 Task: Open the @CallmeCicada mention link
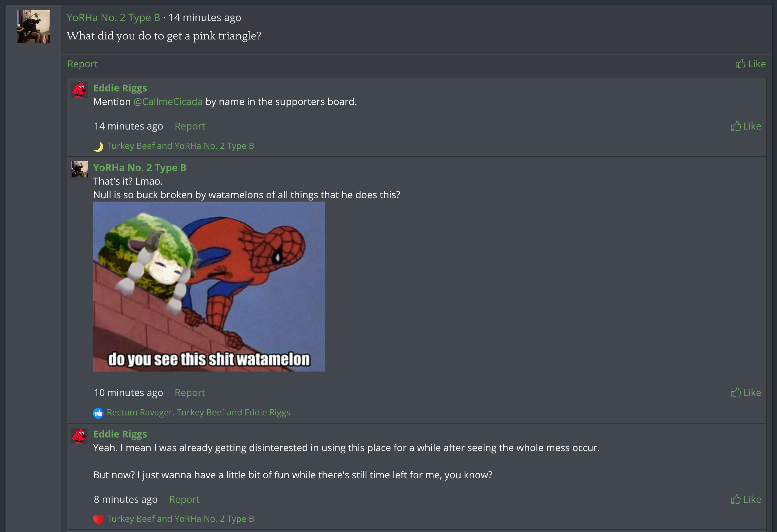(168, 102)
